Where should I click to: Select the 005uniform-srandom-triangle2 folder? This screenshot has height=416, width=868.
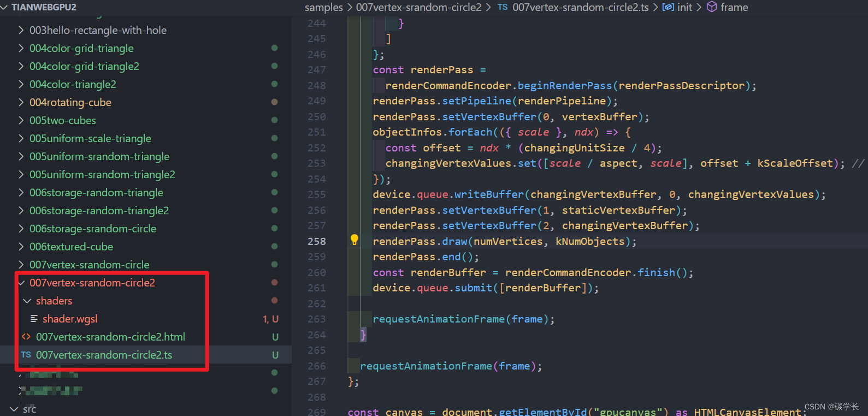pos(102,174)
